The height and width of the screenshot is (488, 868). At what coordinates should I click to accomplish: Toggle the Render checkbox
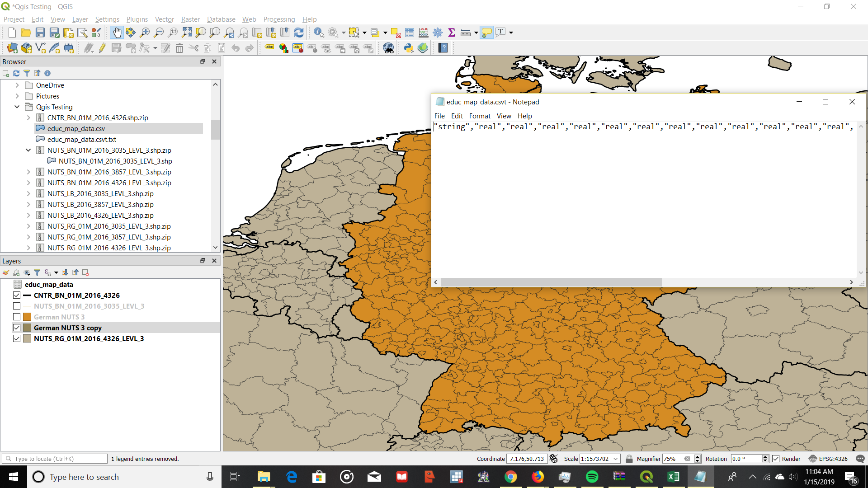776,459
